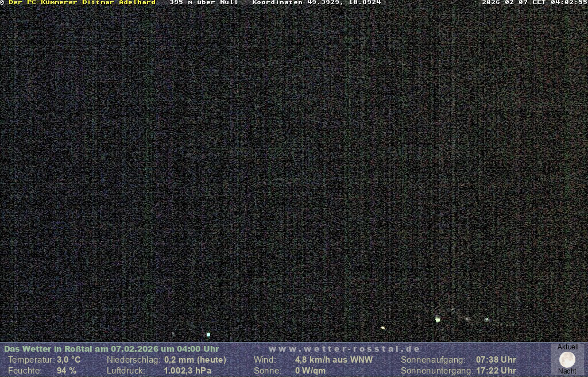Click the www.wetter-rosstal.de website text
Viewport: 588px width, 377px height.
click(x=345, y=349)
